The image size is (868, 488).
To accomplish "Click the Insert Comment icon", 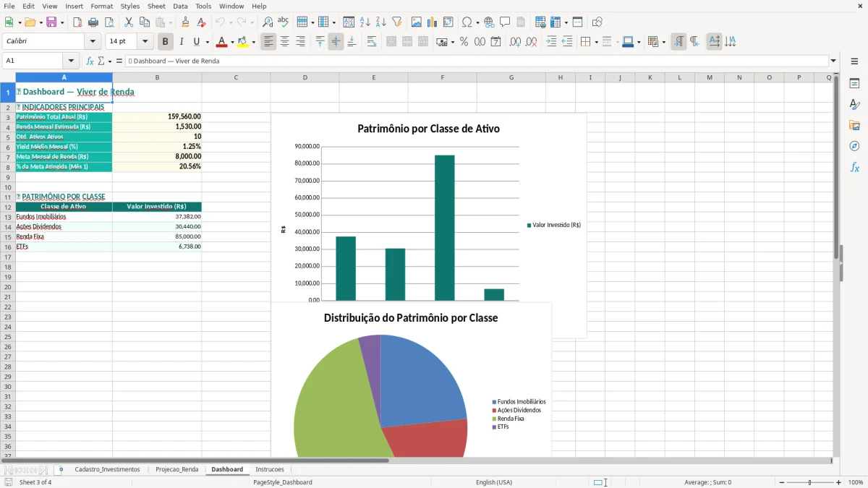I will tap(505, 22).
